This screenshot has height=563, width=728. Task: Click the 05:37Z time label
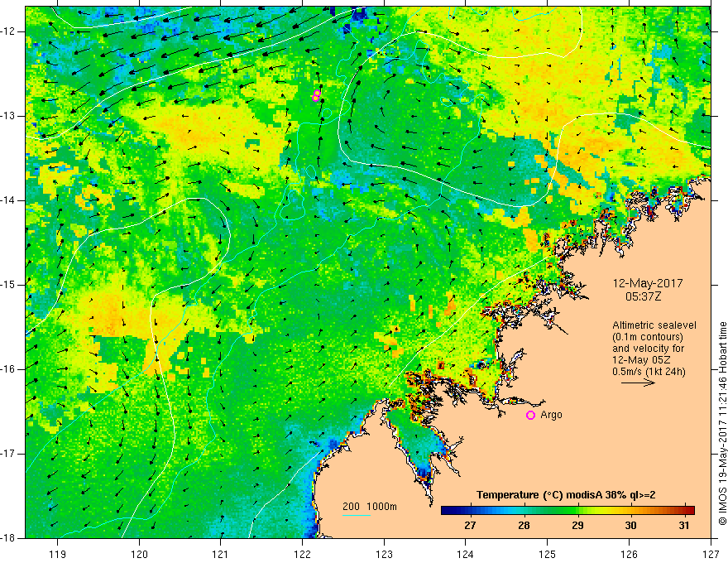click(643, 296)
